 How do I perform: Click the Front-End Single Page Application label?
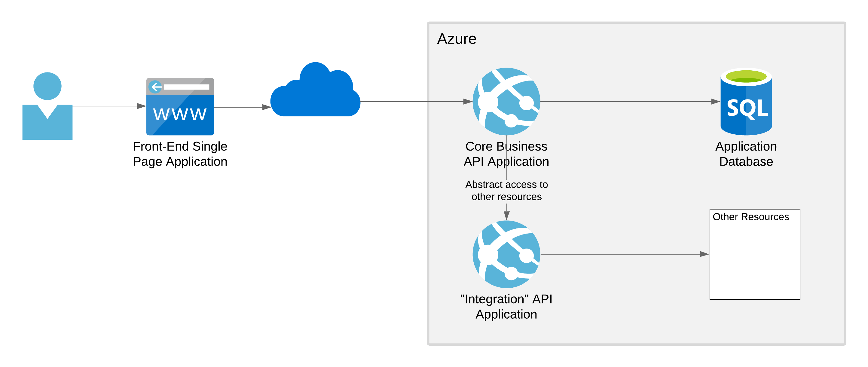click(180, 154)
